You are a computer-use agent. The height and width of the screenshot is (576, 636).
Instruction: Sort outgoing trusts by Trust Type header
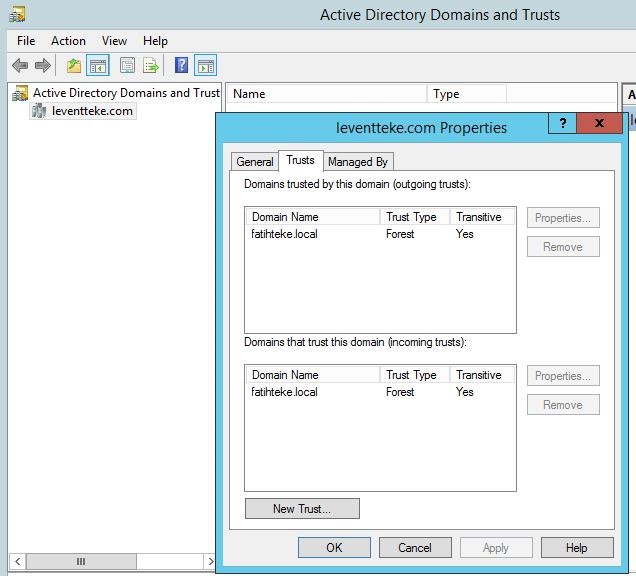(x=415, y=217)
